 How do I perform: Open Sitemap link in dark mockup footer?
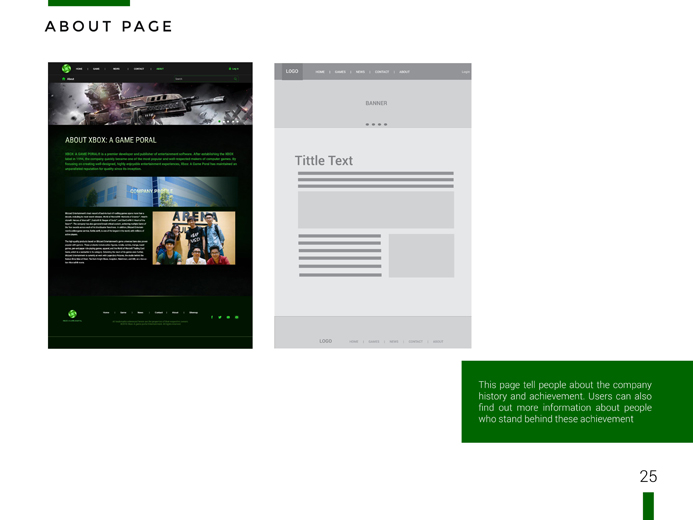pyautogui.click(x=194, y=312)
